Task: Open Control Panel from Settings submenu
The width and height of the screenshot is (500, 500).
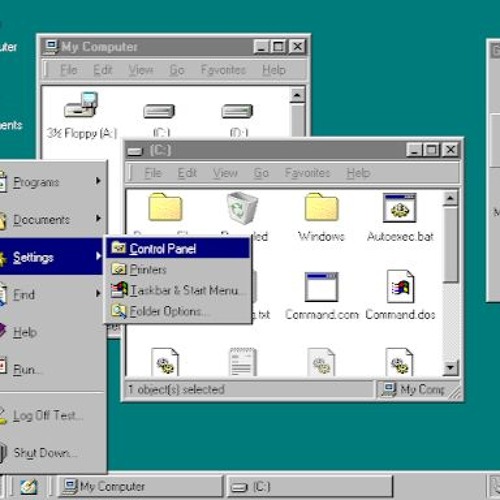Action: pyautogui.click(x=178, y=249)
